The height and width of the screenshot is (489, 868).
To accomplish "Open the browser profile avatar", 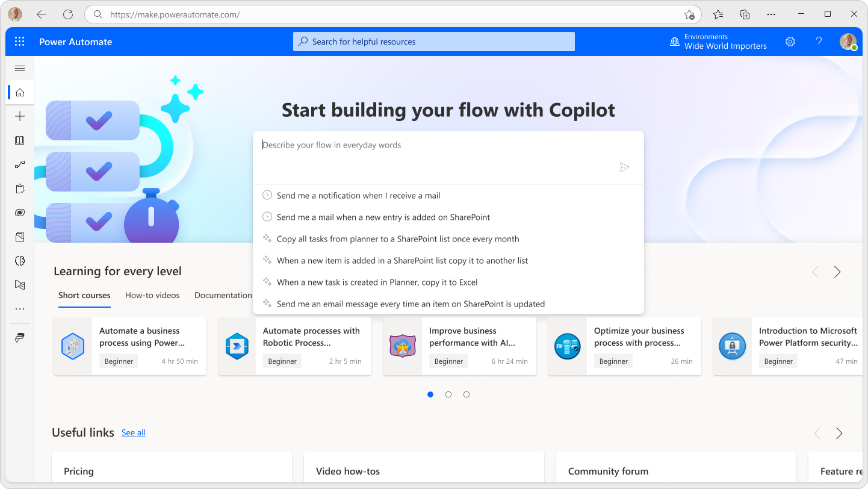I will click(15, 14).
